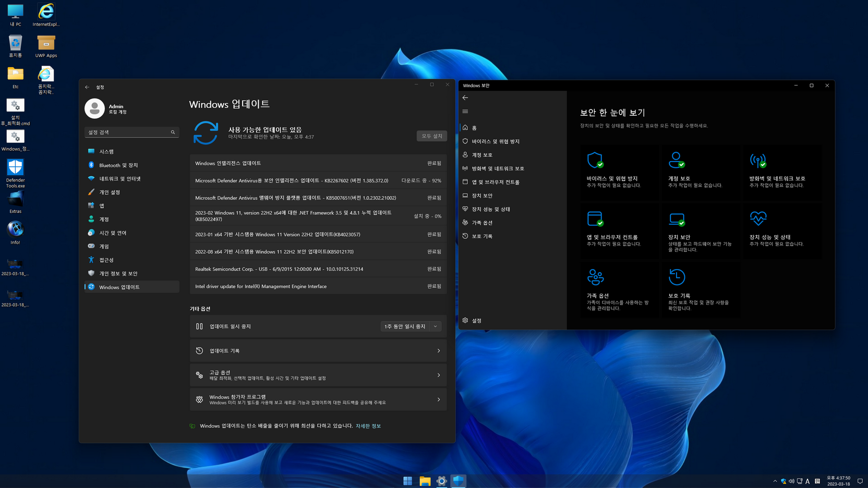Switch to Windows Security on taskbar
Viewport: 868px width, 488px height.
[x=459, y=481]
